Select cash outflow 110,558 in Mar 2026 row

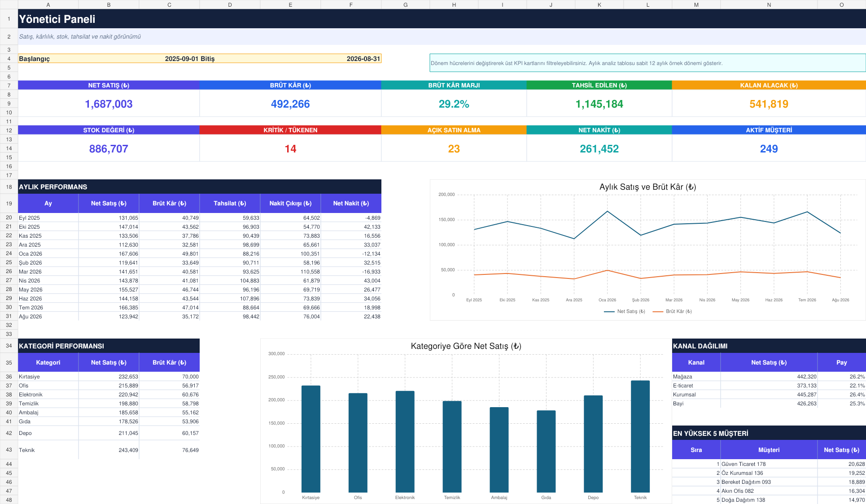290,272
